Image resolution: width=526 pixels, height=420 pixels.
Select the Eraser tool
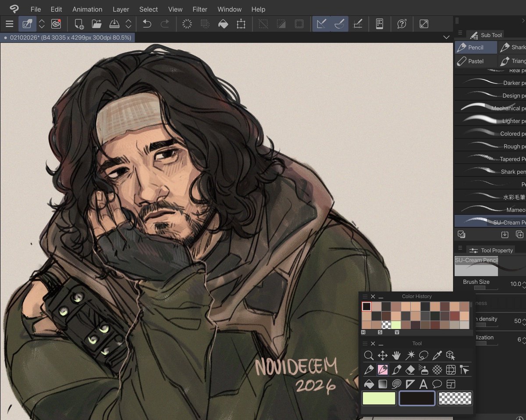pos(410,370)
